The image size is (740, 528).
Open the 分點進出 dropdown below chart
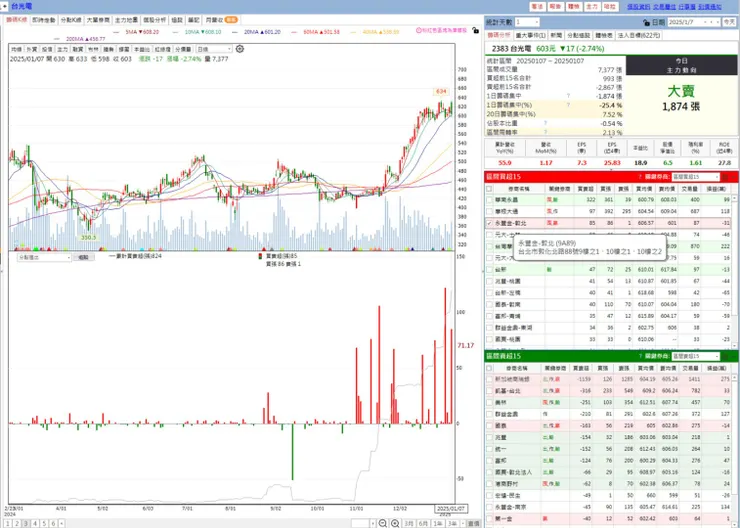tap(44, 257)
